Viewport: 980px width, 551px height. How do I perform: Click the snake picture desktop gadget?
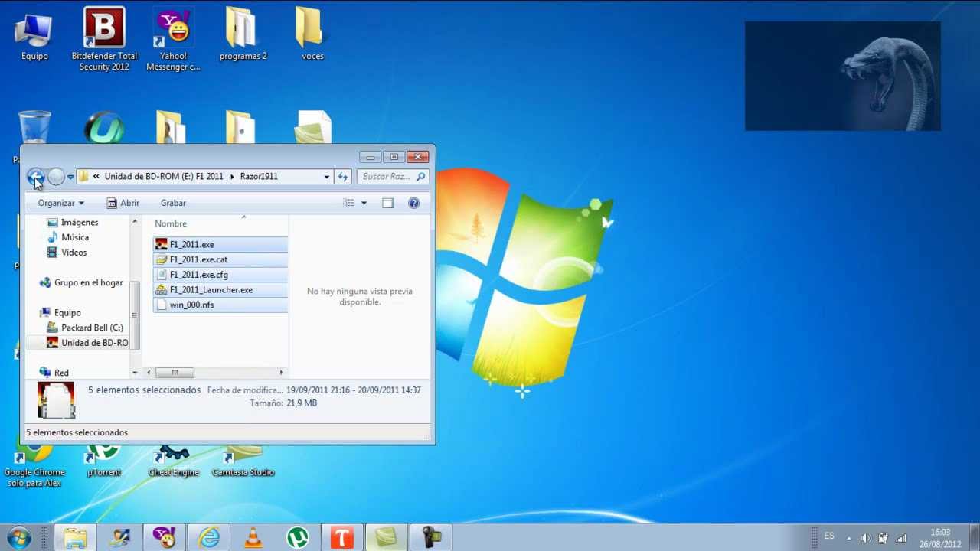pyautogui.click(x=842, y=76)
